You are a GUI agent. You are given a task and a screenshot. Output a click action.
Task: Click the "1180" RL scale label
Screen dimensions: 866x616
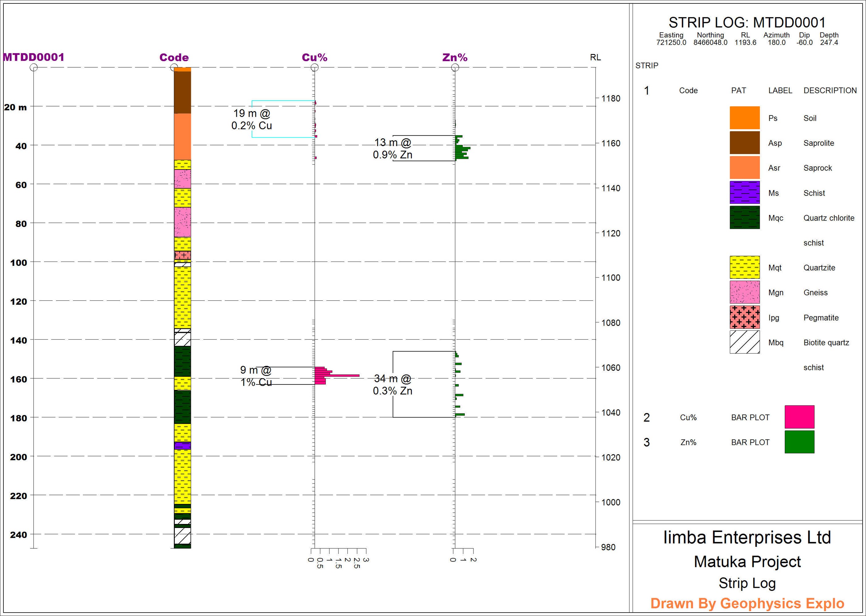point(611,98)
